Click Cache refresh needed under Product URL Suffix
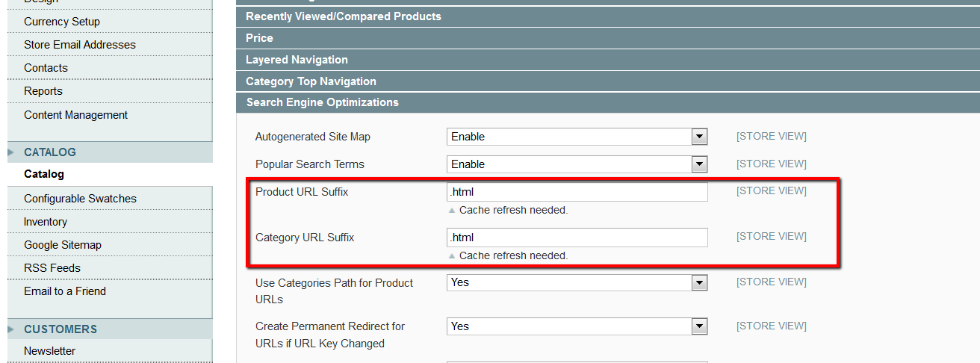 513,211
